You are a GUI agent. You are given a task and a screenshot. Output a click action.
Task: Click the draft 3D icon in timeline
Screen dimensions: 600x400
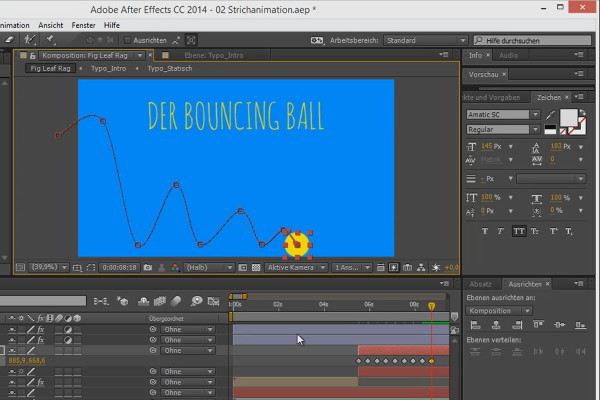coord(123,302)
